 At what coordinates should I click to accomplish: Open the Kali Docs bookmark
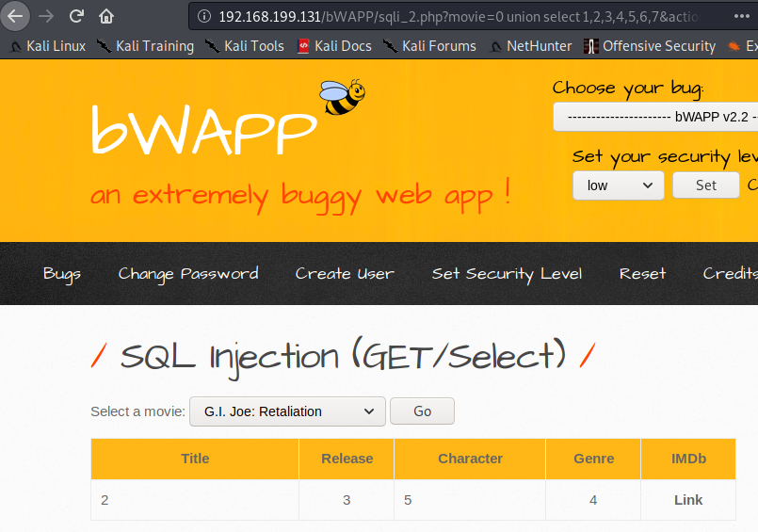tap(334, 46)
